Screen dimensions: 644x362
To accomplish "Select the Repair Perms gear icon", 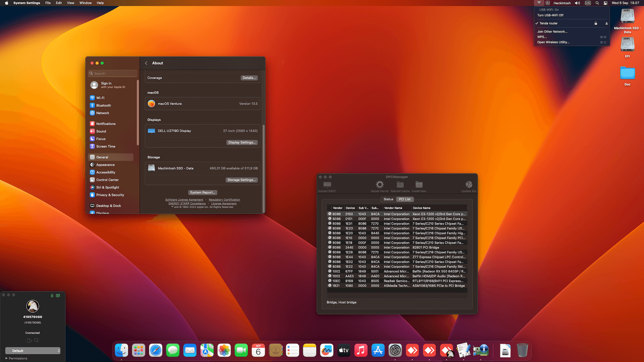I will coord(379,185).
